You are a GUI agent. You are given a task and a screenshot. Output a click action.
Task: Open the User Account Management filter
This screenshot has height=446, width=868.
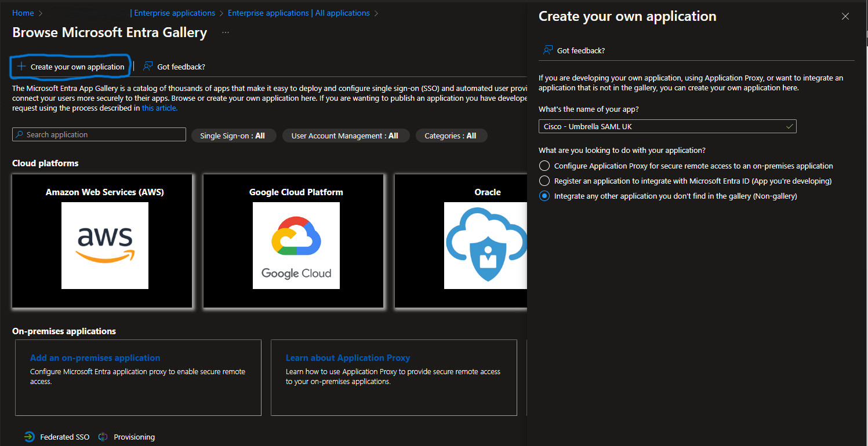346,136
